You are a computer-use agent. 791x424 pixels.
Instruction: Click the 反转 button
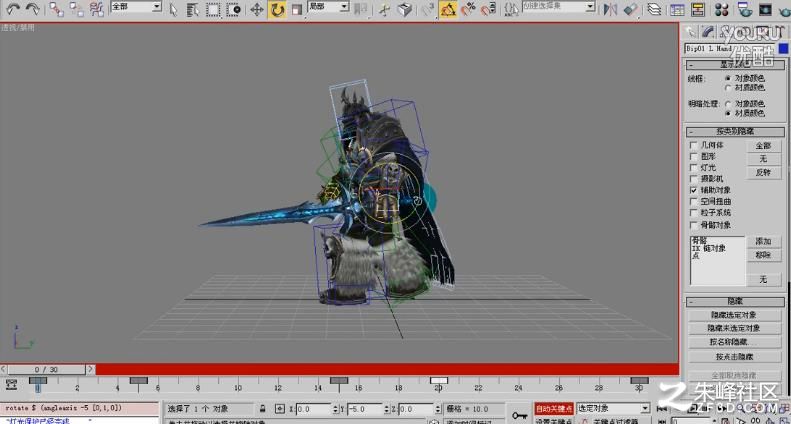point(763,173)
